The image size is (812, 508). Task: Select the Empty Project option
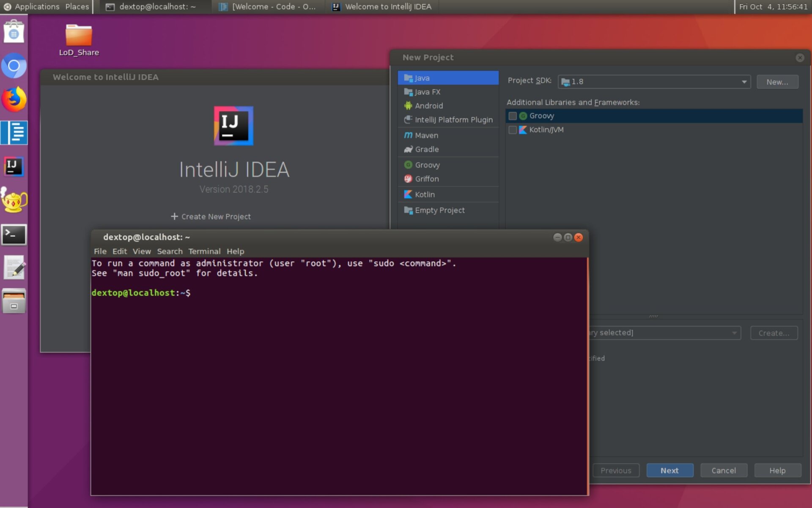point(439,210)
